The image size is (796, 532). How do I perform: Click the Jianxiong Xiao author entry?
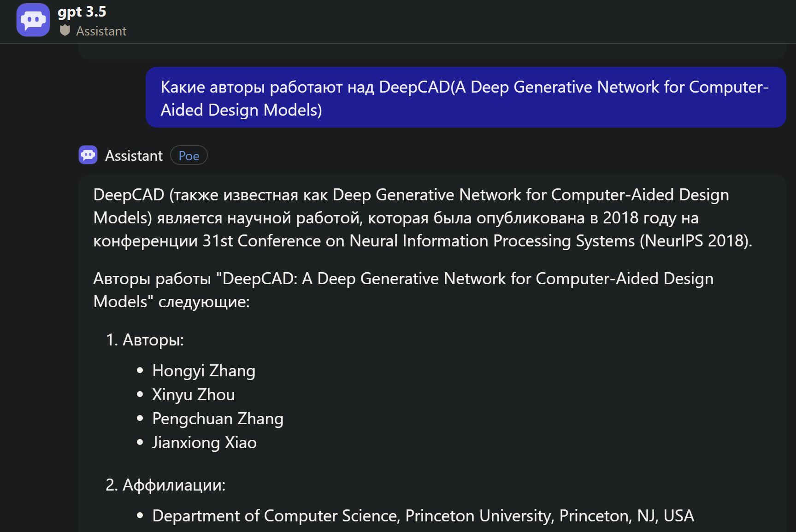tap(204, 443)
